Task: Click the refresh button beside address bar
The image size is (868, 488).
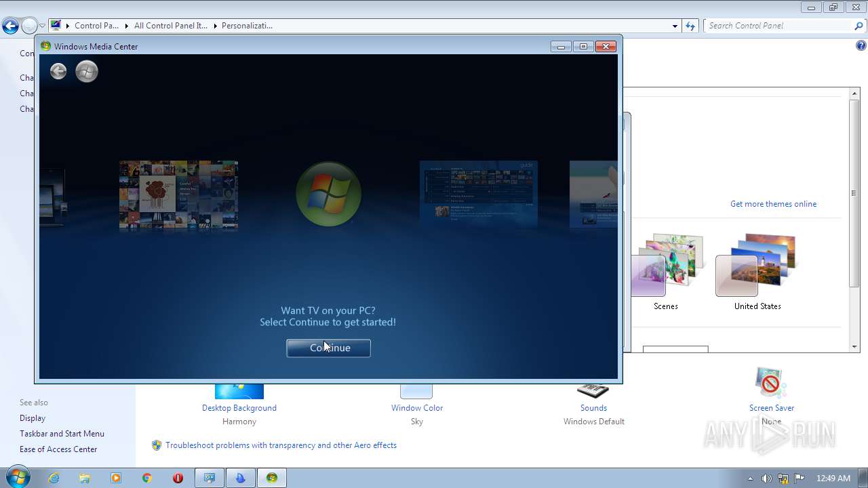Action: click(x=690, y=26)
